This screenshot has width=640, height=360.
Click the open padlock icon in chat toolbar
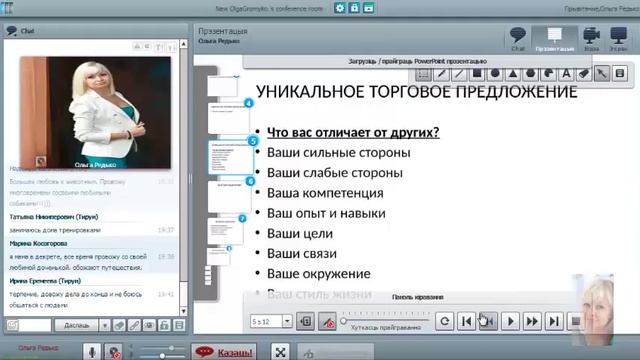(x=164, y=325)
